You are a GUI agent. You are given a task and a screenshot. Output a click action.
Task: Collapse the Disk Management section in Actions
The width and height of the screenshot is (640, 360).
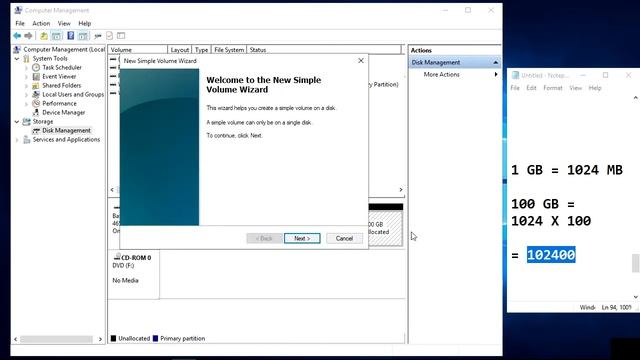[496, 62]
